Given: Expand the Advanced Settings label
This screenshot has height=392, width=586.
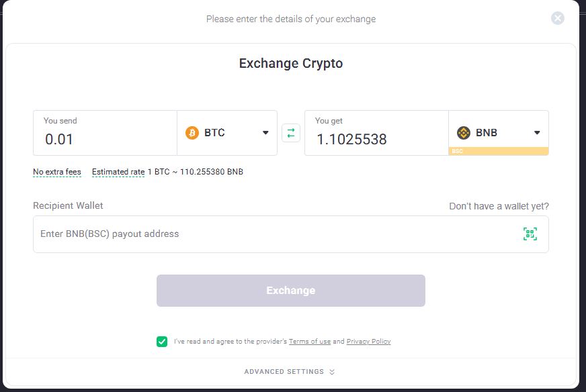Looking at the screenshot, I should [284, 372].
